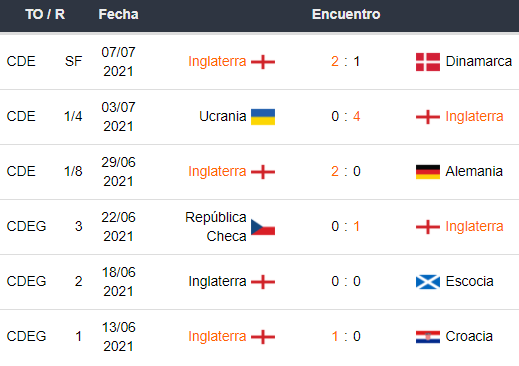Click the Ukraine flag icon

coord(263,117)
